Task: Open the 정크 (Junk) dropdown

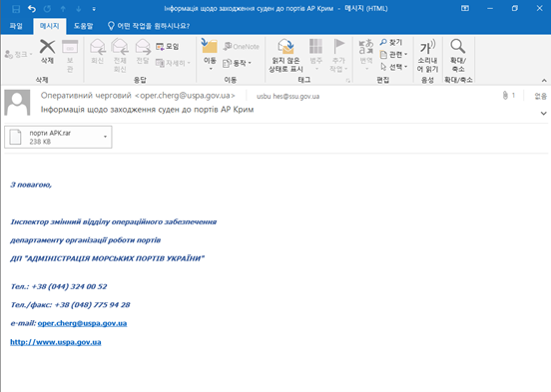Action: pyautogui.click(x=18, y=54)
